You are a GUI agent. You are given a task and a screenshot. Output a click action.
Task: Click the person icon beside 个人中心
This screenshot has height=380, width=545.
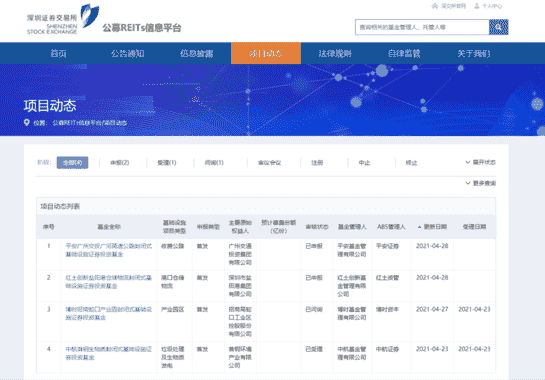point(477,6)
